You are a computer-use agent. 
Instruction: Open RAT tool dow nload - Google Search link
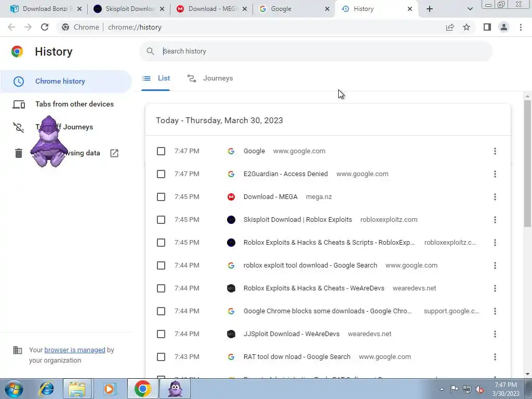pos(297,357)
